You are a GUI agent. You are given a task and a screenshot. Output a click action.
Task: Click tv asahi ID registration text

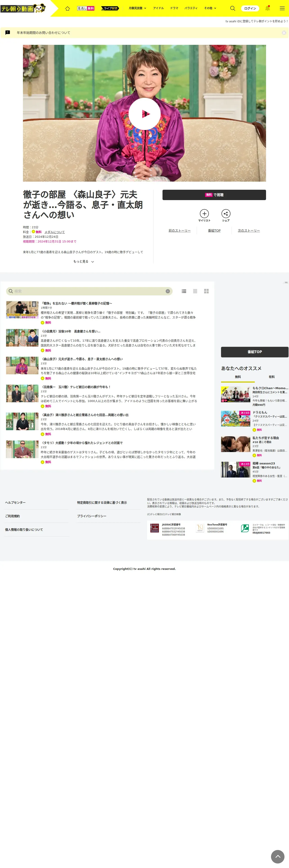tap(257, 21)
